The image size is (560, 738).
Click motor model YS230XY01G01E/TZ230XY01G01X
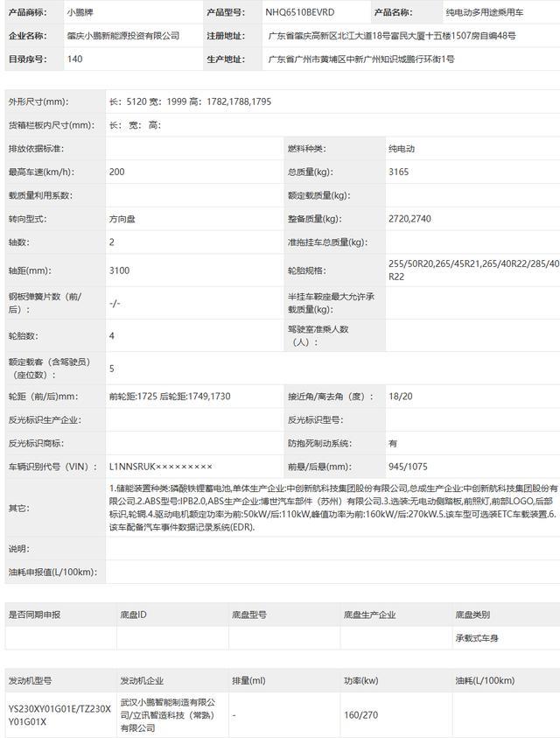(59, 715)
